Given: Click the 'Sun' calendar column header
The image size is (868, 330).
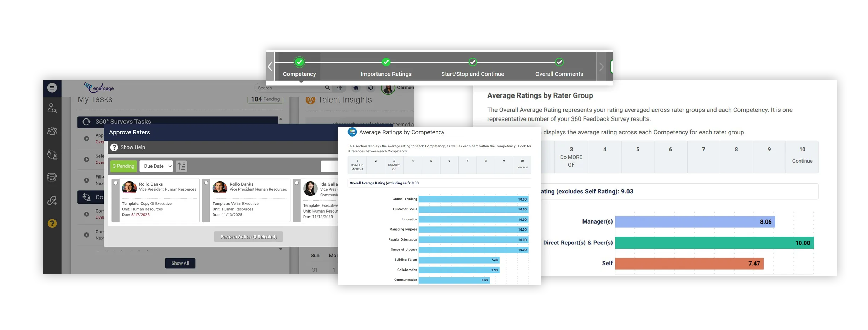Looking at the screenshot, I should click(x=315, y=255).
